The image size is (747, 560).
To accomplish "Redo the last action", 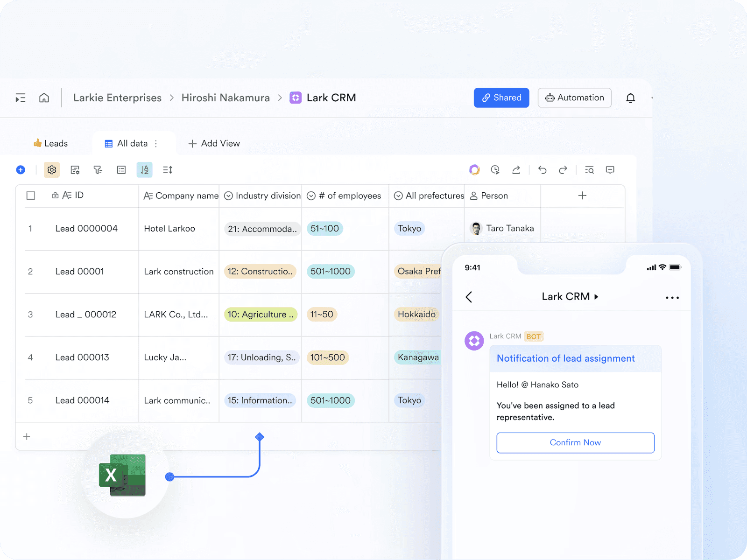I will 563,170.
